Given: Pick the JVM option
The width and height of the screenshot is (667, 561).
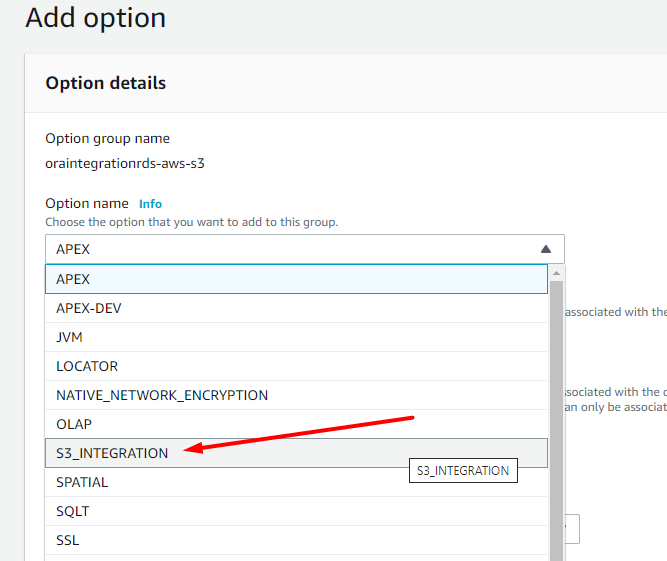Looking at the screenshot, I should (x=296, y=337).
